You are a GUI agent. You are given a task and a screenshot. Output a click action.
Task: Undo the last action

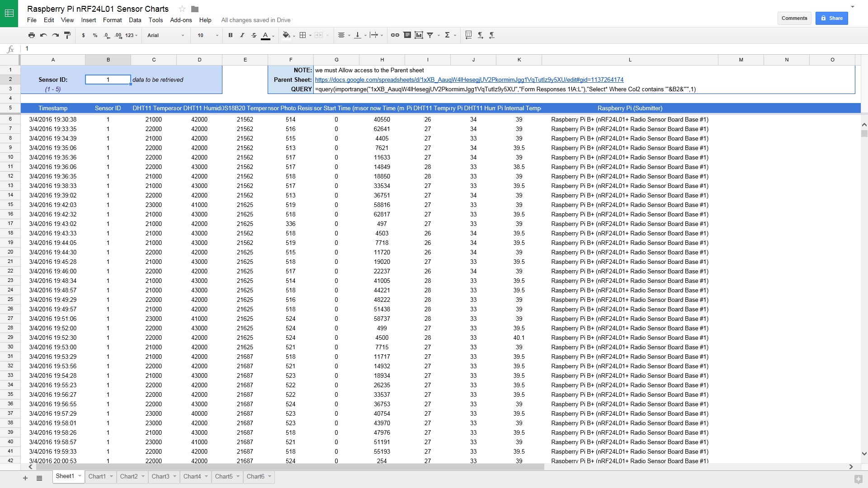(x=43, y=35)
